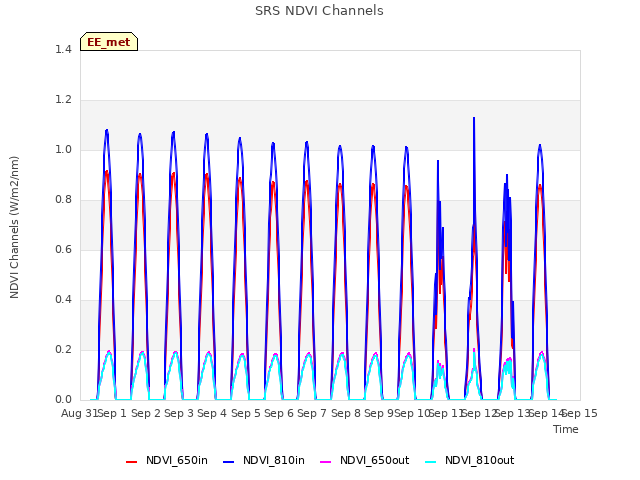Click the red NDVI_650in legend swatch
Screen dimensions: 640x480
pyautogui.click(x=131, y=462)
